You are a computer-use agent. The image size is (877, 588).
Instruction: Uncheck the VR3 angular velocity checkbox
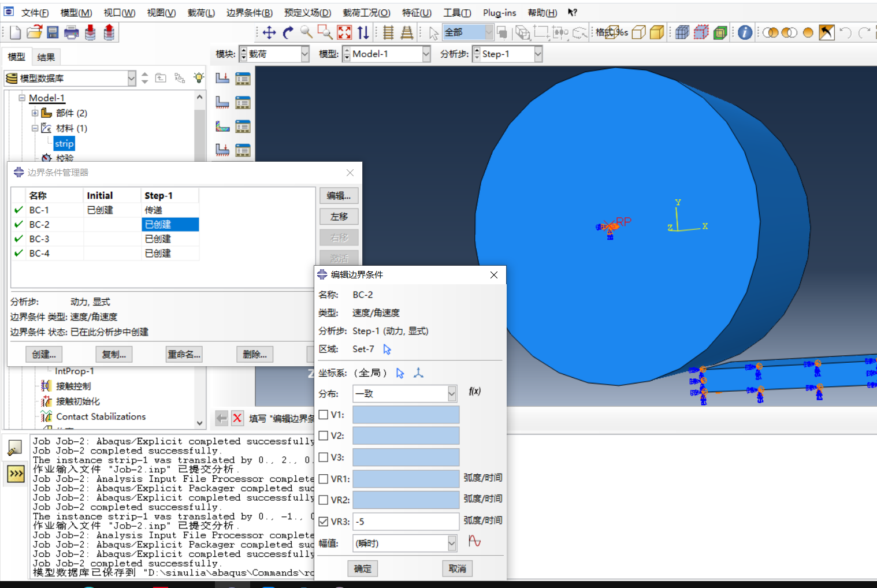(x=324, y=522)
